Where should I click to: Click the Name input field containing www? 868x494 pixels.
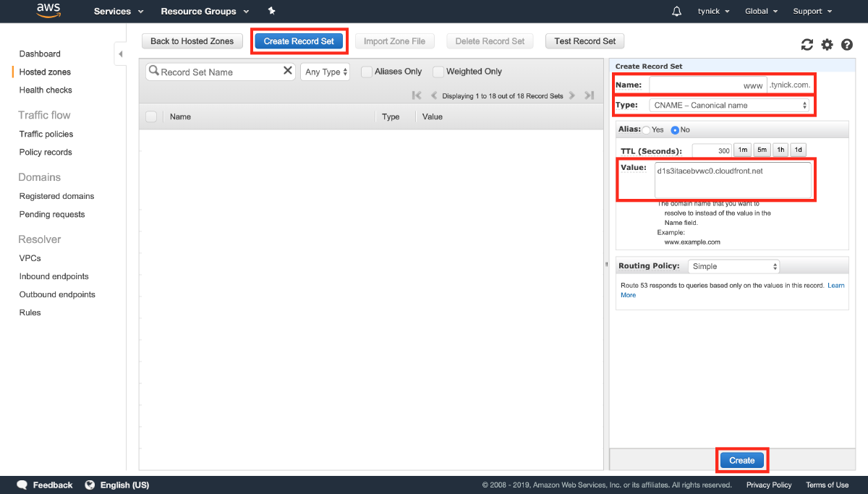point(707,85)
